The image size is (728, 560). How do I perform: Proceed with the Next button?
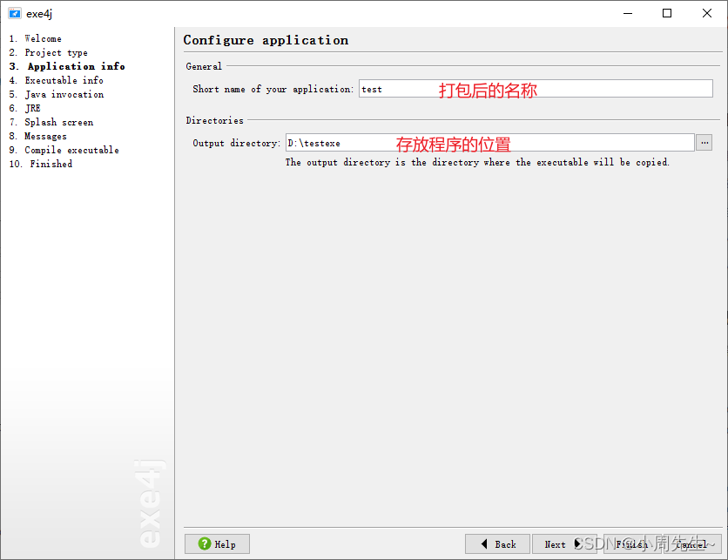(x=563, y=543)
